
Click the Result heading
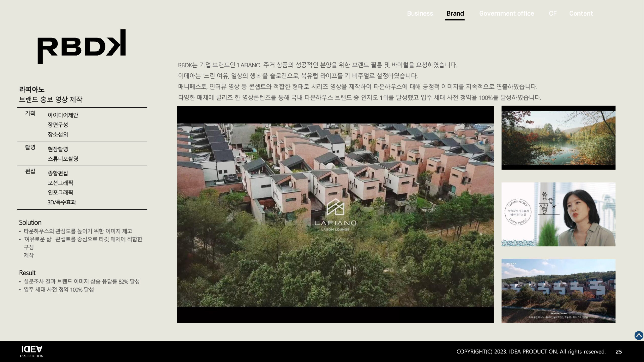27,273
